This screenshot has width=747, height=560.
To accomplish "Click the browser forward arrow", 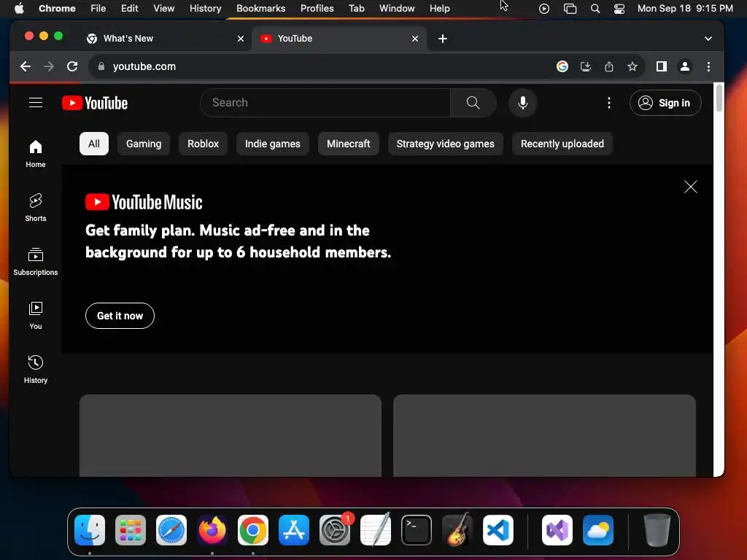I will click(x=49, y=66).
